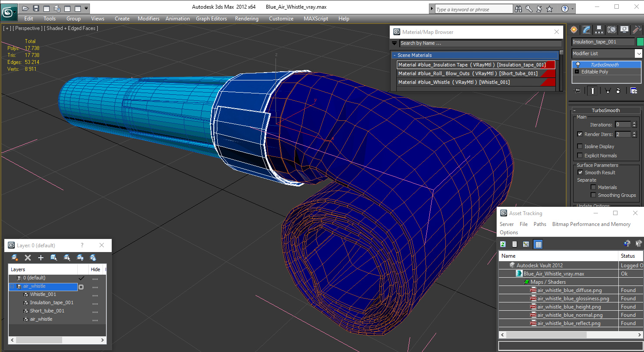
Task: Adjust the Iterations spinner
Action: pyautogui.click(x=634, y=125)
